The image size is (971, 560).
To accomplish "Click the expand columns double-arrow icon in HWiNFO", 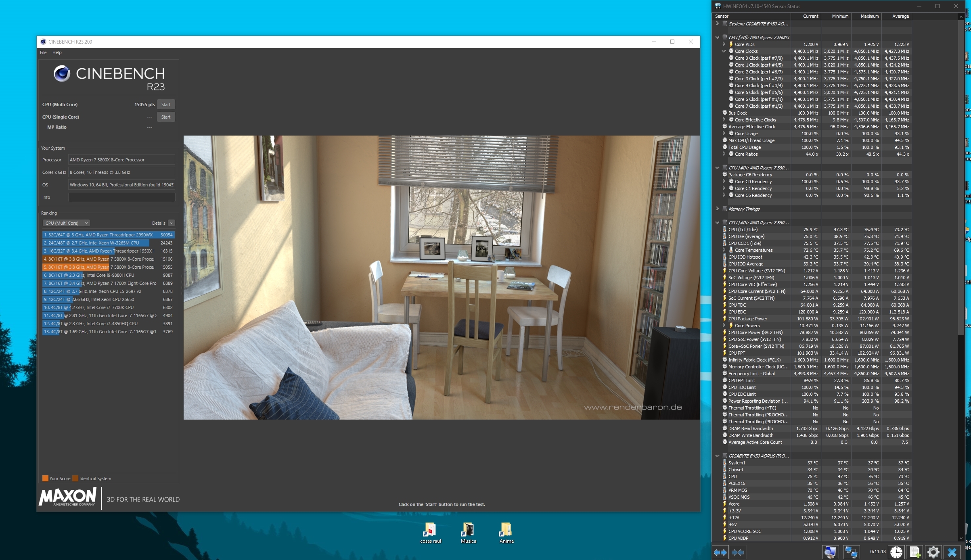I will pyautogui.click(x=720, y=552).
